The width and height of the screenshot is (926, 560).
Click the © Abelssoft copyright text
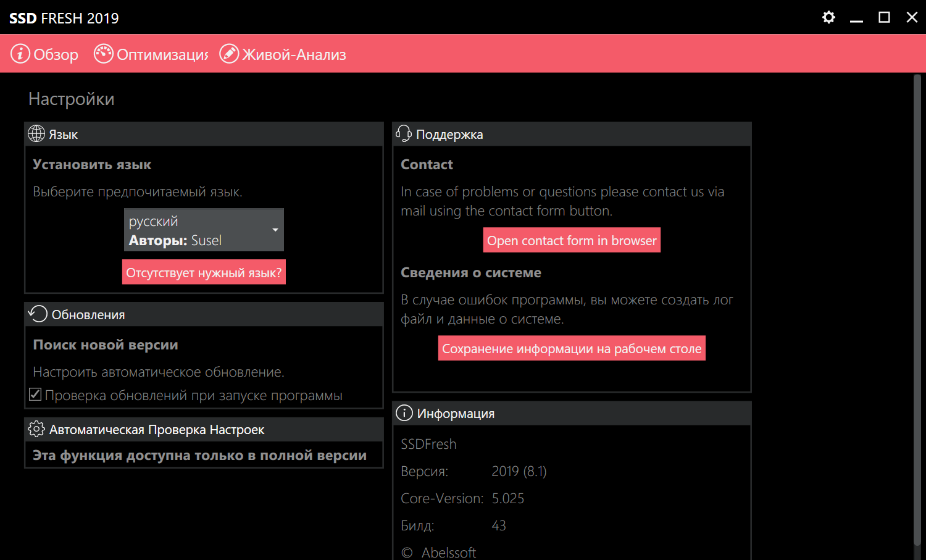tap(438, 553)
